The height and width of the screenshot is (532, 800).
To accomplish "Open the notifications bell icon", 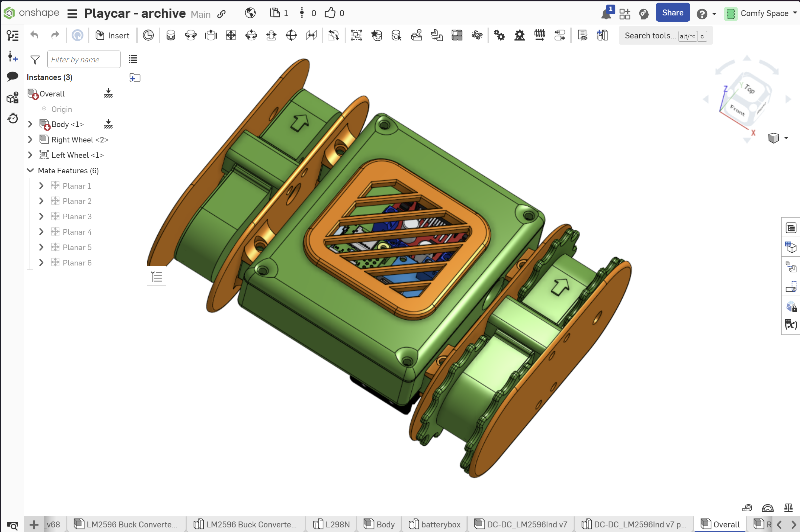I will point(606,13).
